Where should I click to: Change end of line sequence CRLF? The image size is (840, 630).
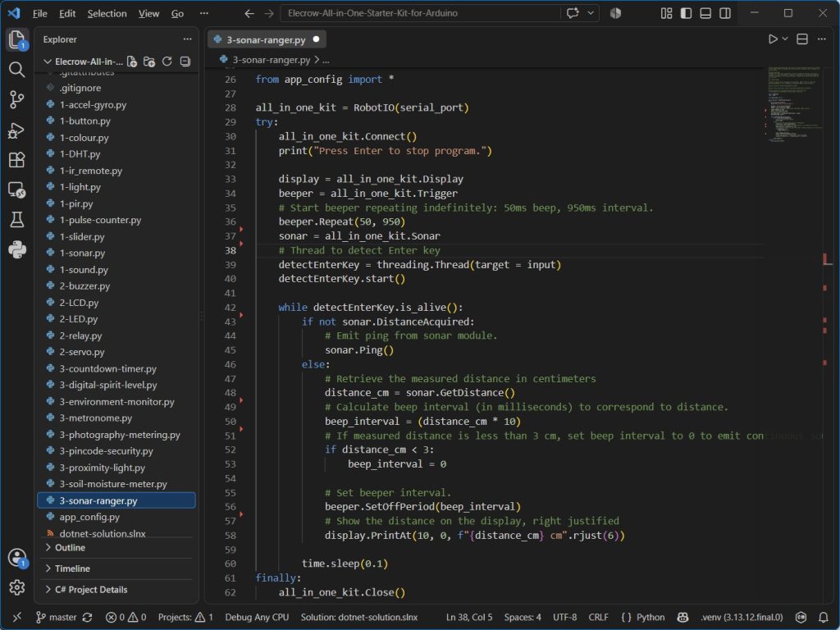tap(598, 617)
